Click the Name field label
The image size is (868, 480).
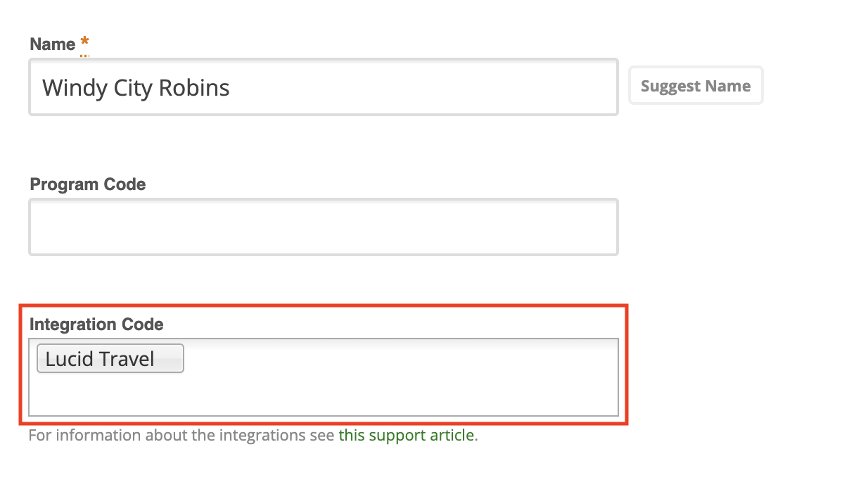coord(53,44)
